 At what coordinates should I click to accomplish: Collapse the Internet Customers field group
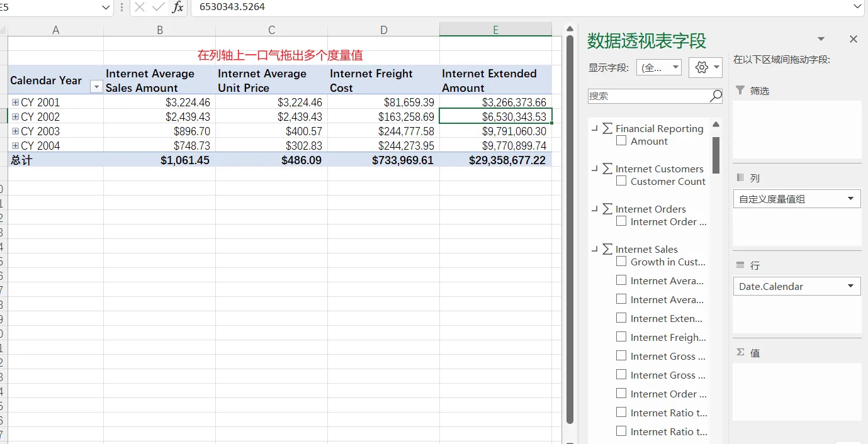(595, 169)
